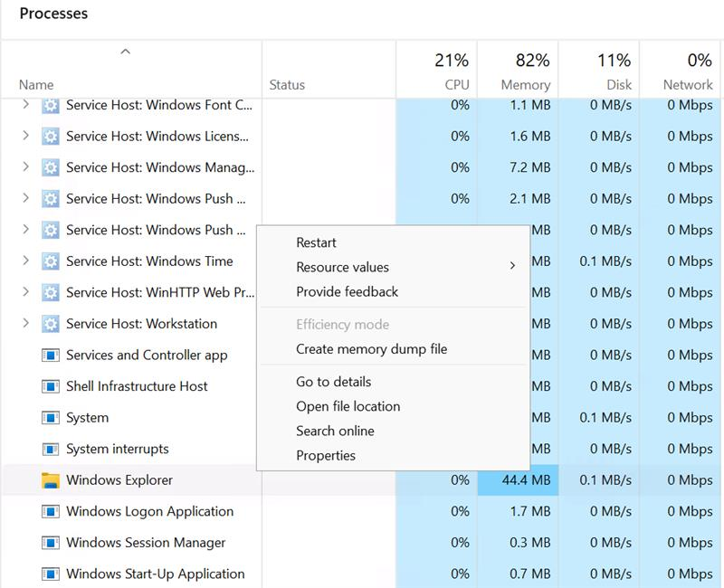
Task: Click the System process icon
Action: click(x=51, y=418)
